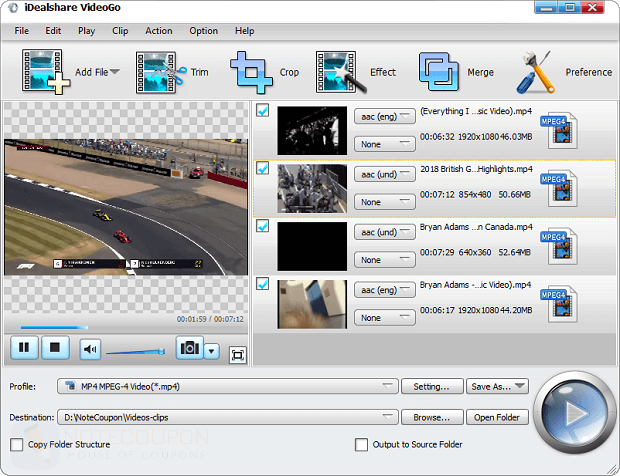Select the file name "Bryan Adams ...n Canada.mp4"
The image size is (620, 476).
click(x=476, y=227)
